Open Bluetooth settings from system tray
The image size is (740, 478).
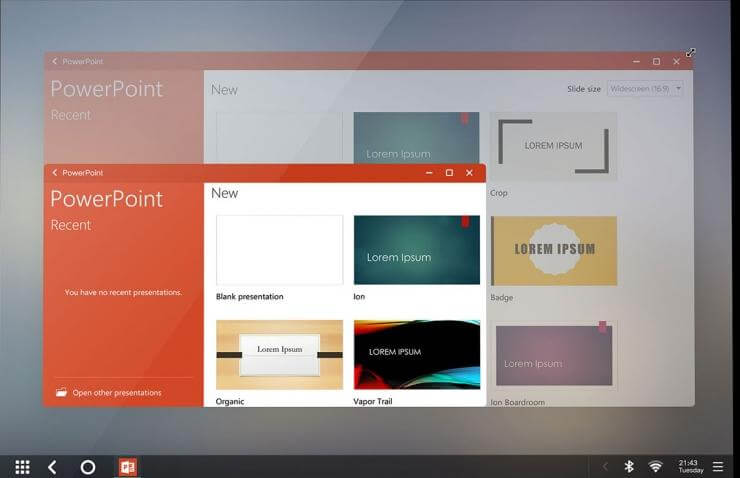pos(629,467)
